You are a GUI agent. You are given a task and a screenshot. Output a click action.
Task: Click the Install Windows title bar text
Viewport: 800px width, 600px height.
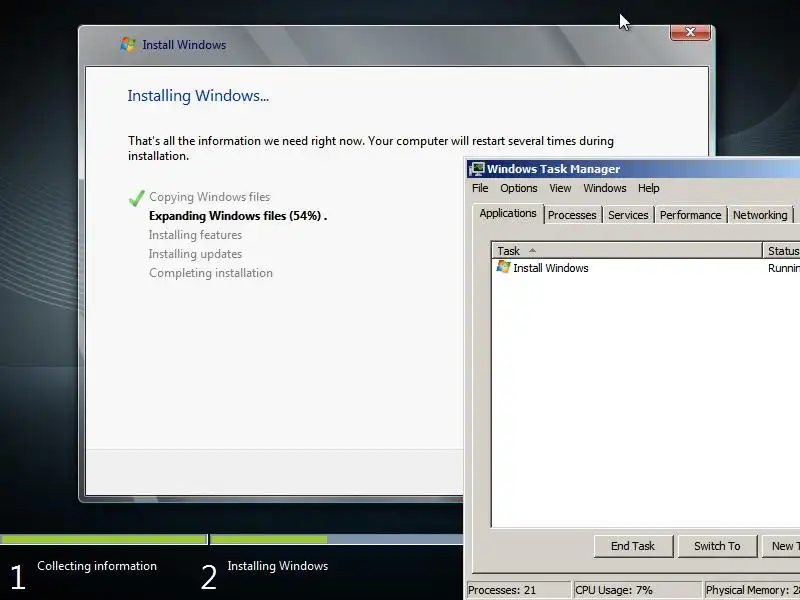[184, 45]
